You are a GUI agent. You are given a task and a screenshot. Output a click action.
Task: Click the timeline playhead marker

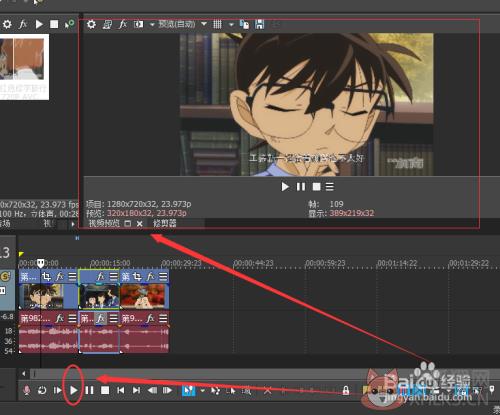click(x=40, y=264)
